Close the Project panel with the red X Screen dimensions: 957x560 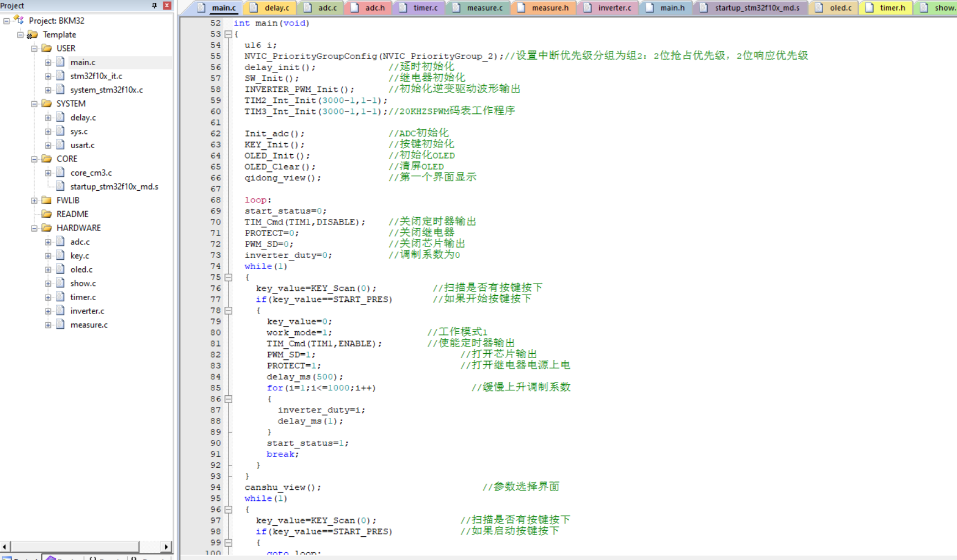point(167,6)
